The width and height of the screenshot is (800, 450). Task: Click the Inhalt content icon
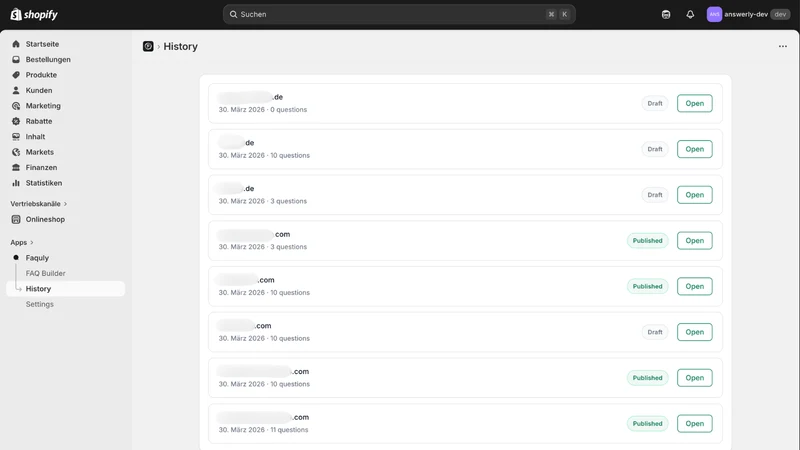(16, 136)
